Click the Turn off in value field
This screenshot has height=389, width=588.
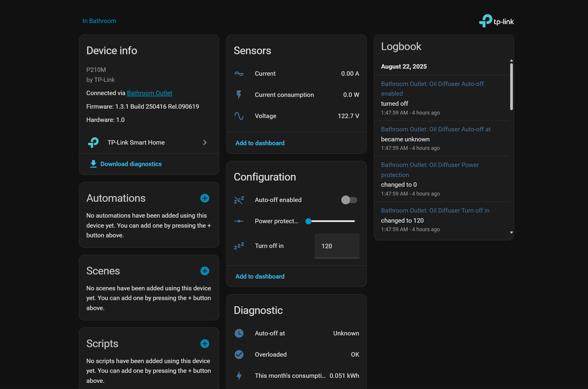pyautogui.click(x=337, y=246)
